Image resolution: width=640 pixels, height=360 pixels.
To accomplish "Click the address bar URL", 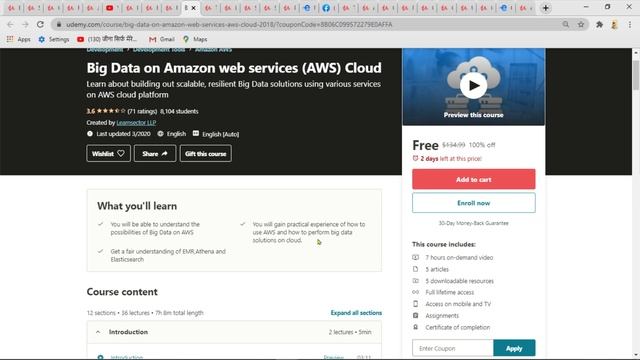I will pyautogui.click(x=229, y=24).
